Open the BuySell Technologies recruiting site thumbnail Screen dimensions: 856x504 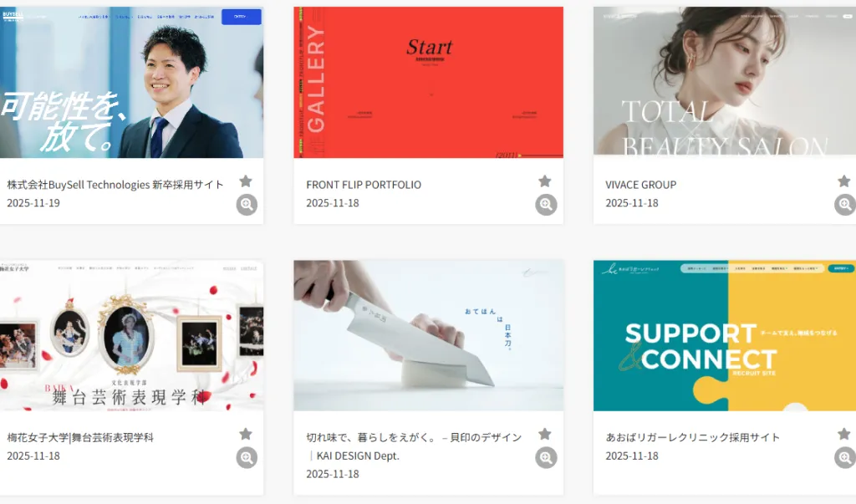click(131, 83)
